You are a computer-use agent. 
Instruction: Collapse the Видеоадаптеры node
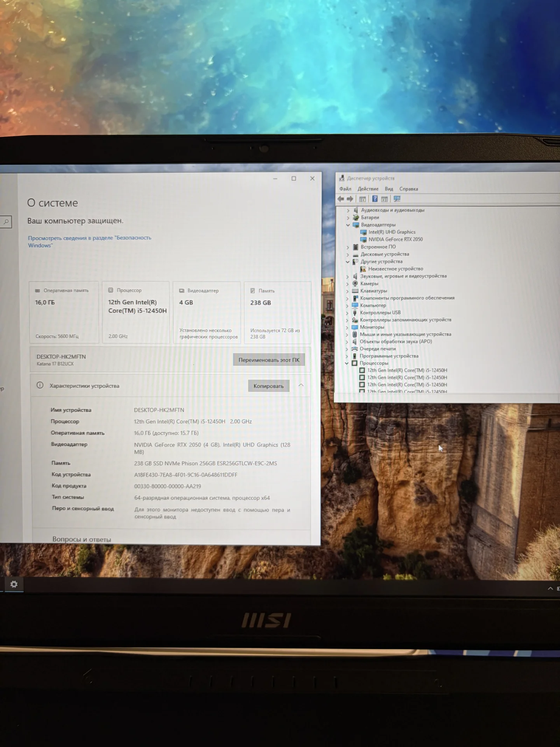click(348, 225)
